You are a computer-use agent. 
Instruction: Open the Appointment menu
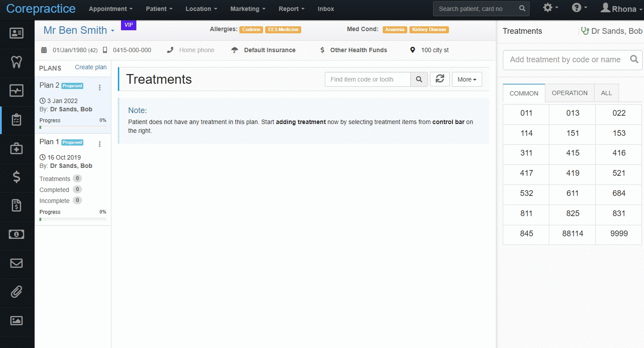(x=110, y=9)
